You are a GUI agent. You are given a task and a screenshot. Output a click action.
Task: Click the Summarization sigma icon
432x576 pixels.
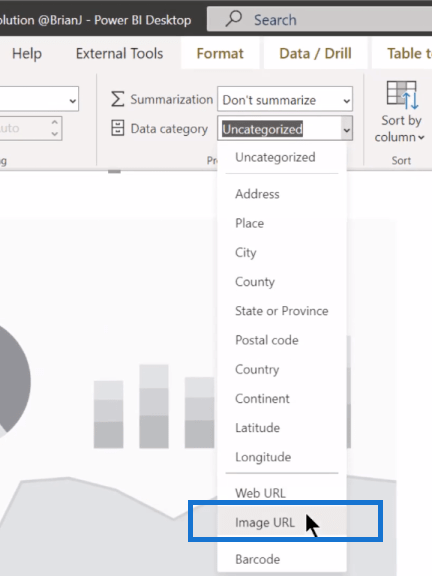point(118,99)
